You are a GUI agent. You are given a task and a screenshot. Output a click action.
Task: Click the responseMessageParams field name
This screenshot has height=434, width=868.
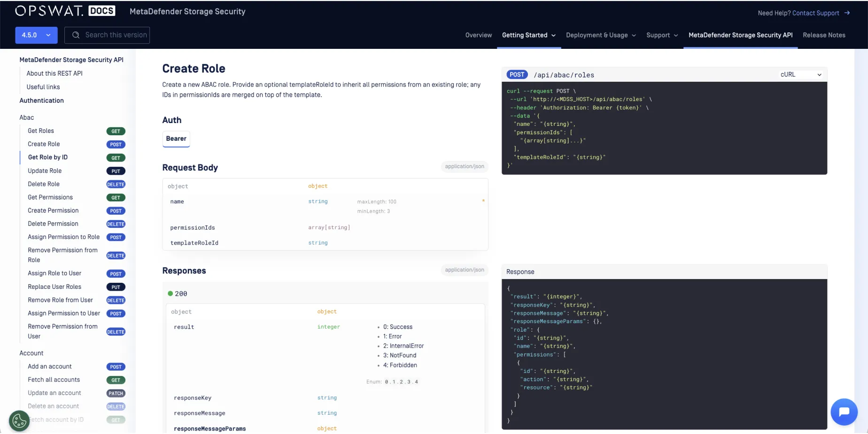pyautogui.click(x=210, y=429)
